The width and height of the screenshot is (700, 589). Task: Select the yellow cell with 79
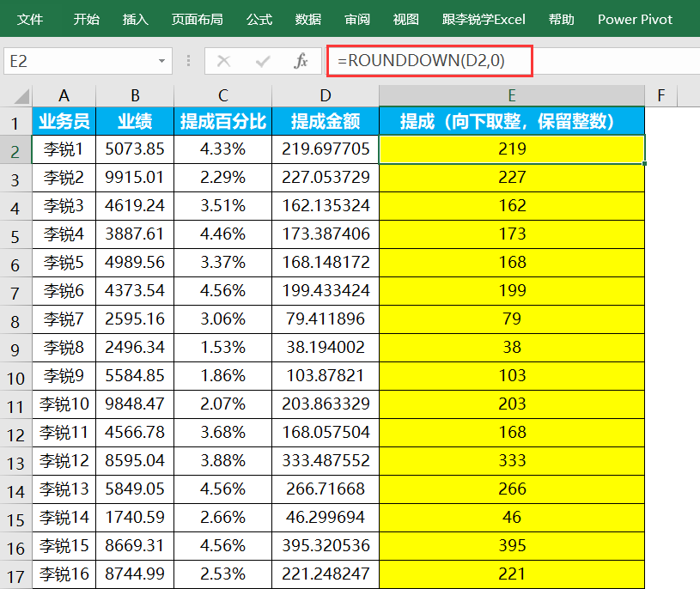pos(512,319)
